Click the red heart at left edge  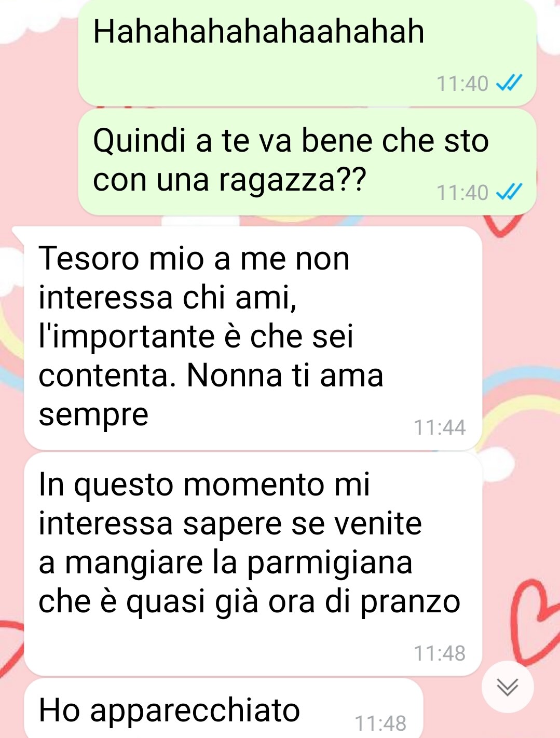coord(9,649)
